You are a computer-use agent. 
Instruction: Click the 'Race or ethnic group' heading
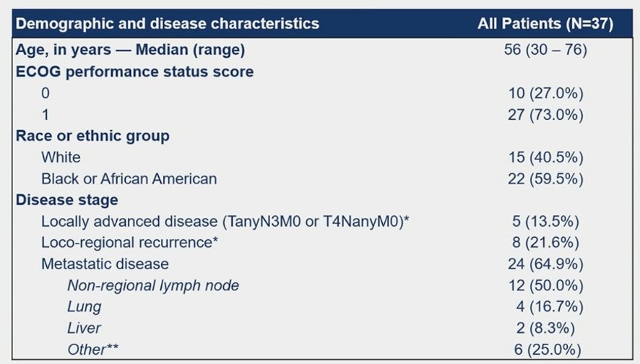[92, 136]
